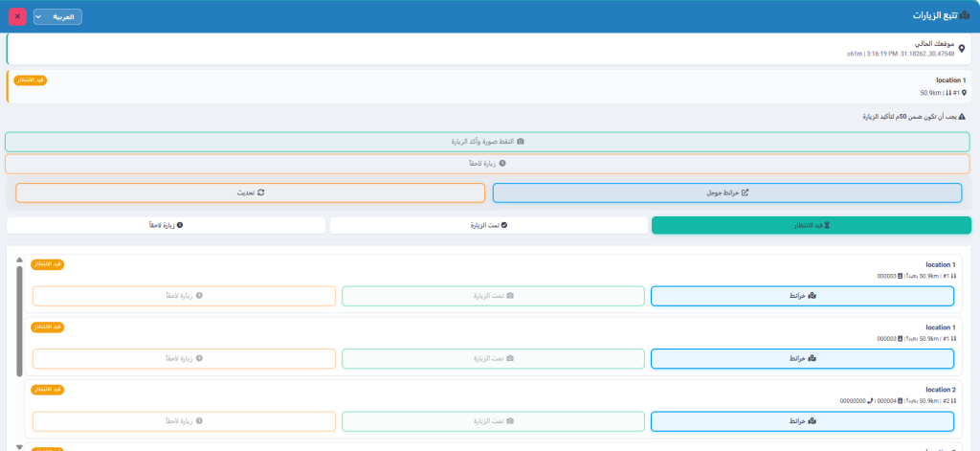Click the visits list scrollbar down arrow
This screenshot has height=451, width=980.
tap(19, 446)
